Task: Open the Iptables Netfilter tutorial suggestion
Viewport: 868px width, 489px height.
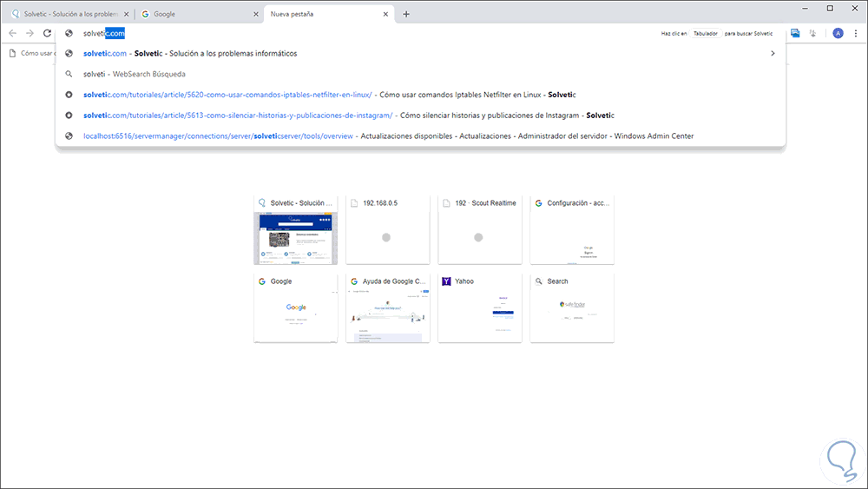Action: (421, 95)
